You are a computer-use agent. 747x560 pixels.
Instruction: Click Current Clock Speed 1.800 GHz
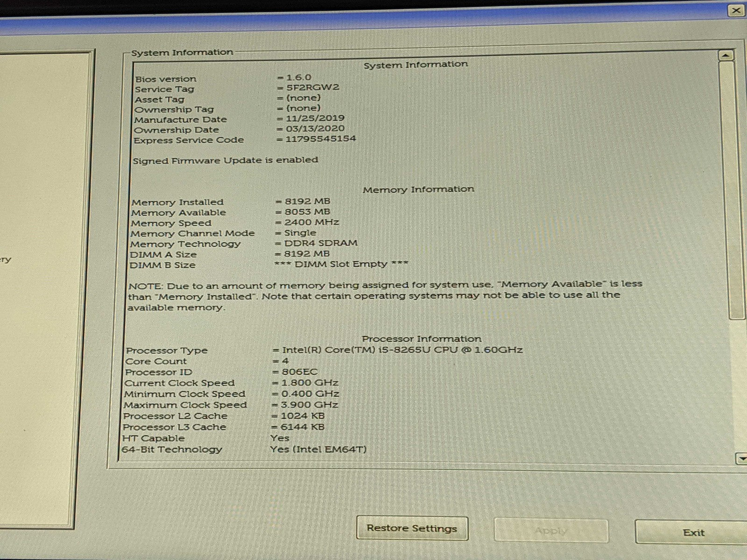pos(310,383)
